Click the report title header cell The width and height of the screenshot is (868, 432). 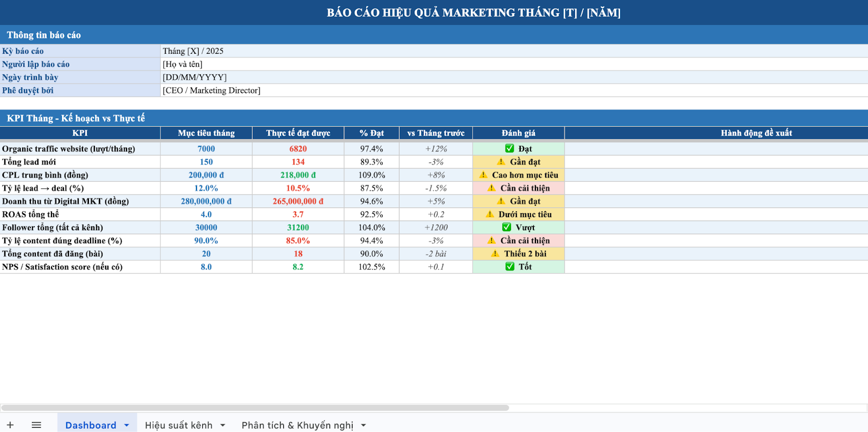point(473,12)
